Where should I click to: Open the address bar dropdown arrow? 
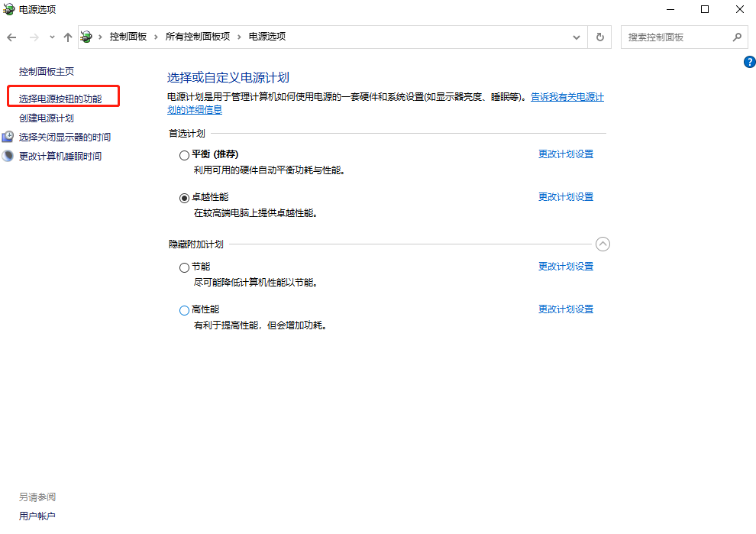point(577,36)
